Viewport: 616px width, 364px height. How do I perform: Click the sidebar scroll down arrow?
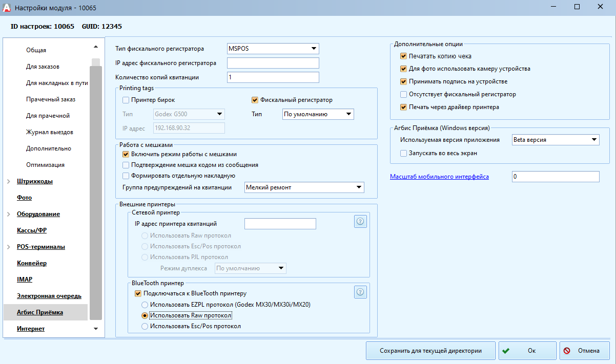click(96, 329)
